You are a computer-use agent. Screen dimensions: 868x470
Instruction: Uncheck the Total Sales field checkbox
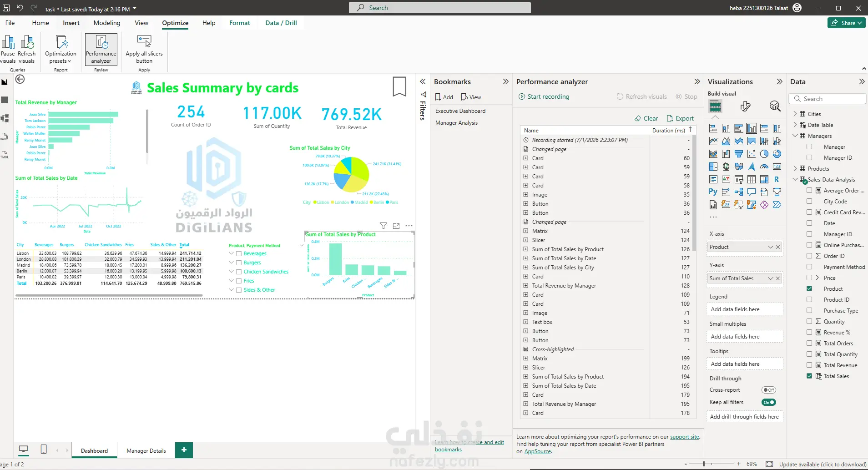(809, 376)
